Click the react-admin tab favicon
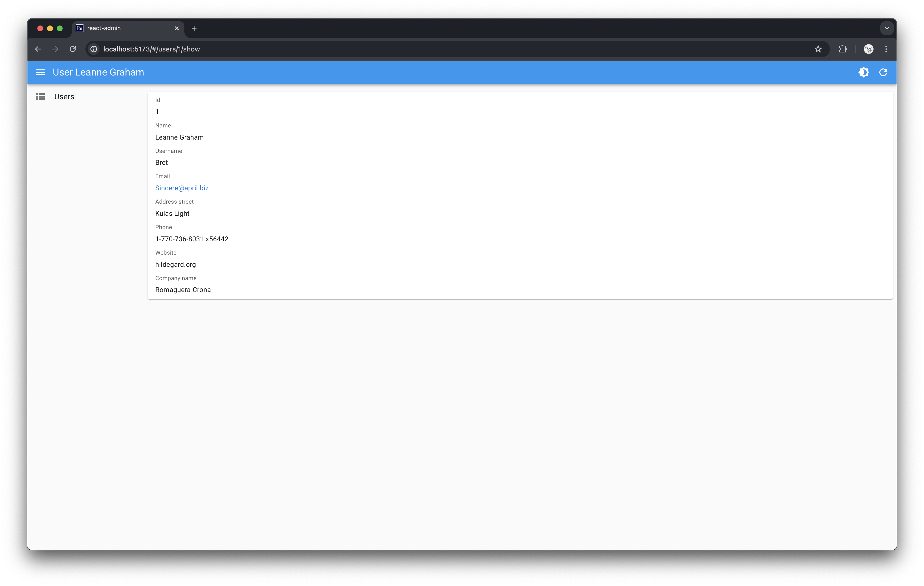This screenshot has height=586, width=924. point(79,28)
